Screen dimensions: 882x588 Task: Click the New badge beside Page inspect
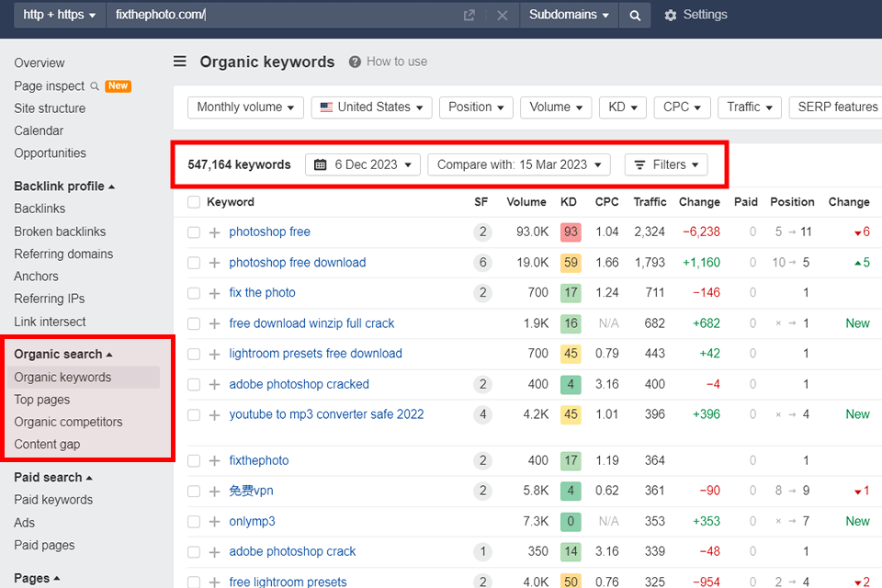coord(119,86)
